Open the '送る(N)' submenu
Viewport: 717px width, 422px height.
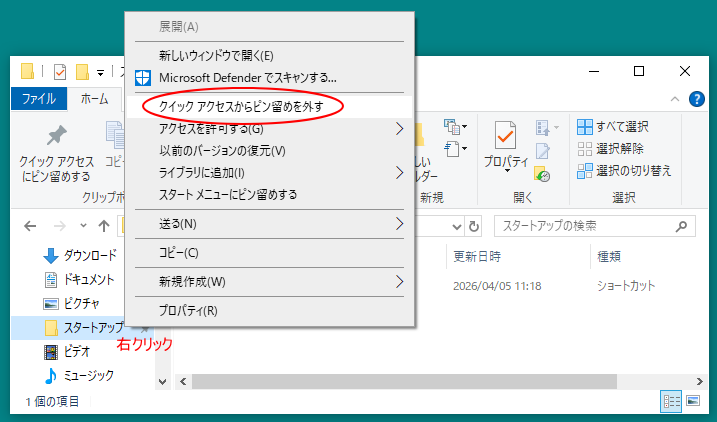point(270,224)
